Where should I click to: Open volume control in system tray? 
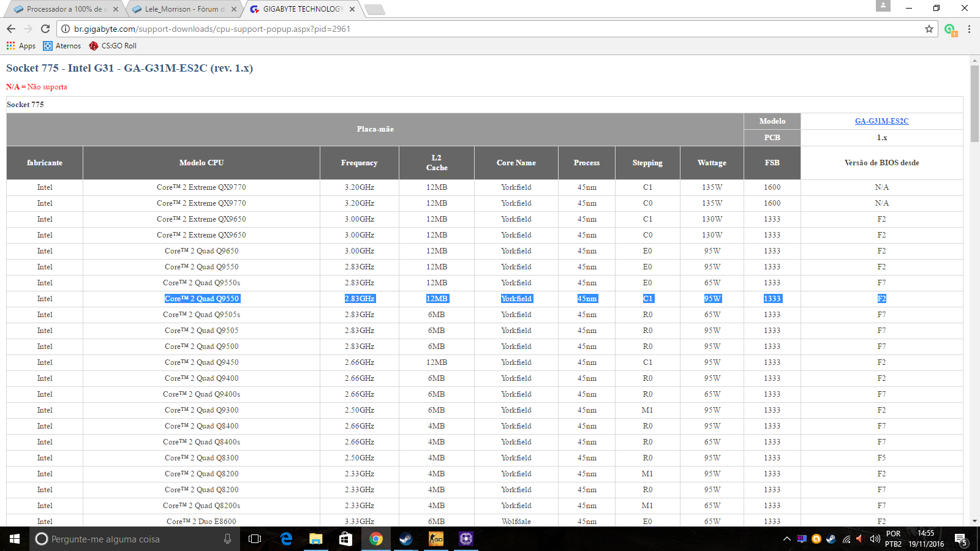[x=875, y=539]
